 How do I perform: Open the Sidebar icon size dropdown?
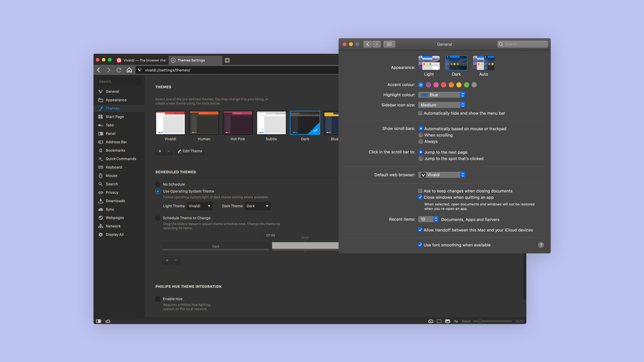point(442,105)
